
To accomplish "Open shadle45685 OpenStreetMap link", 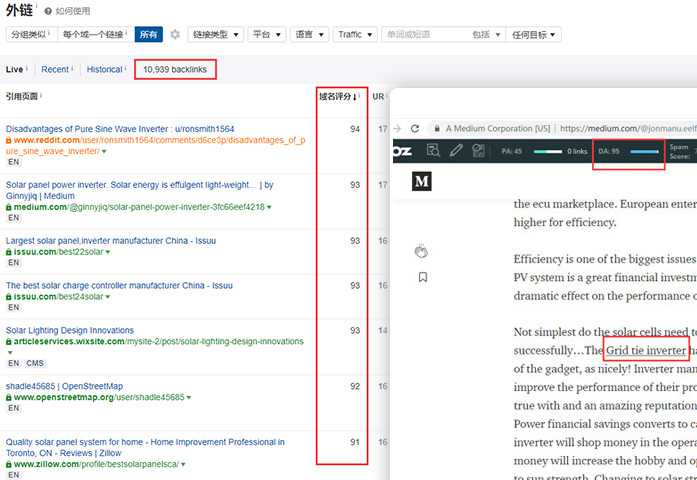I will pyautogui.click(x=64, y=386).
